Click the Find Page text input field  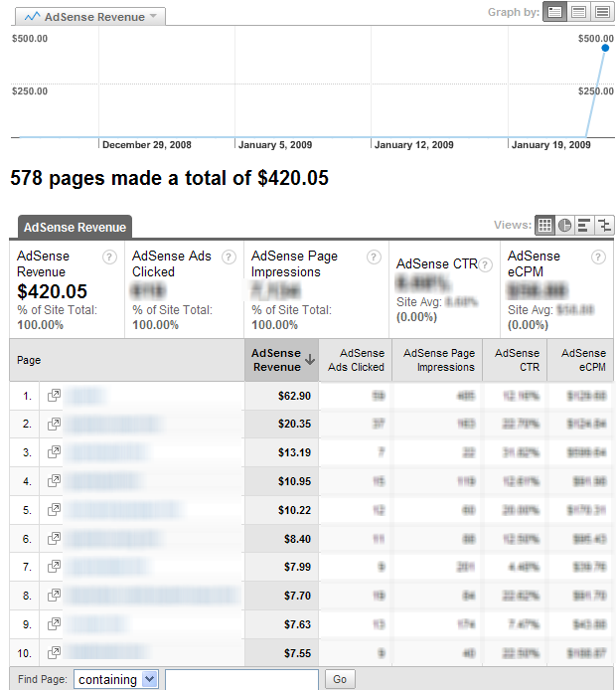click(241, 680)
